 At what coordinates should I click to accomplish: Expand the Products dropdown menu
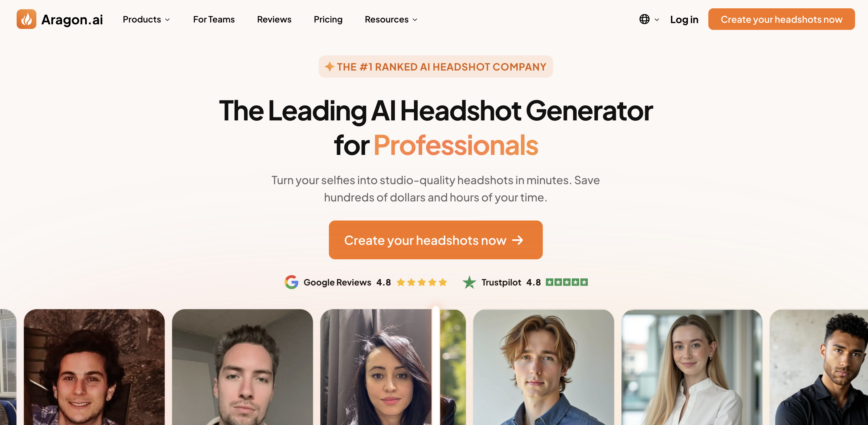coord(146,19)
